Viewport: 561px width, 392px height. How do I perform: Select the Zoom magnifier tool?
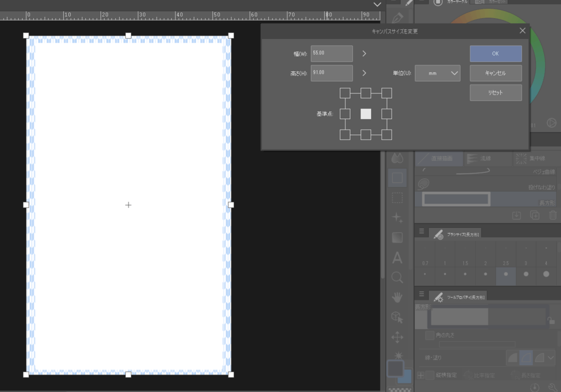[397, 277]
